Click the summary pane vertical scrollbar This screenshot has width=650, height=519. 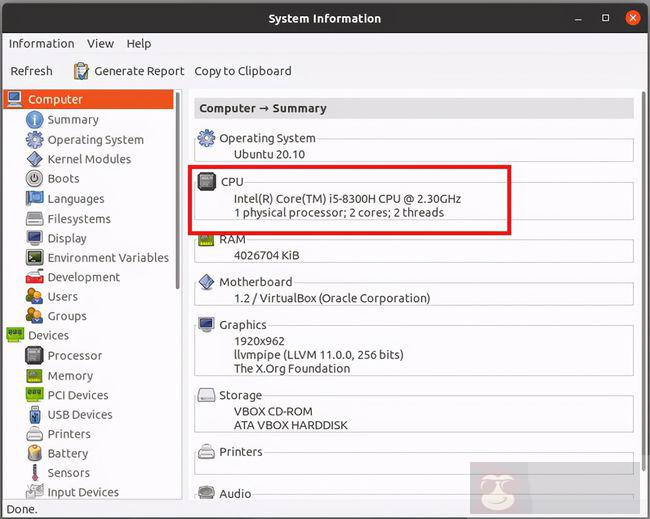tap(643, 282)
